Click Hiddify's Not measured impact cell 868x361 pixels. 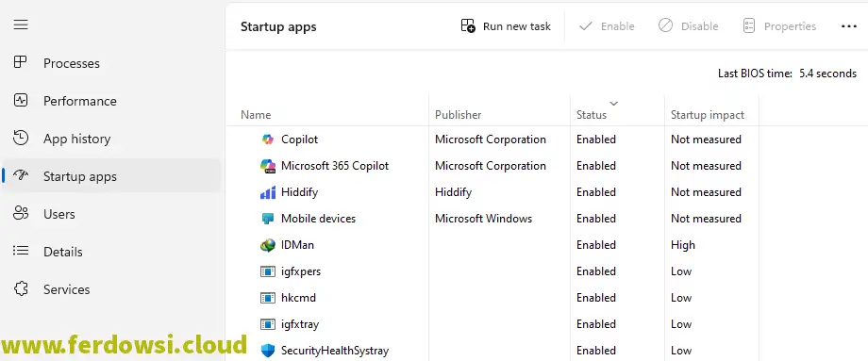(706, 192)
